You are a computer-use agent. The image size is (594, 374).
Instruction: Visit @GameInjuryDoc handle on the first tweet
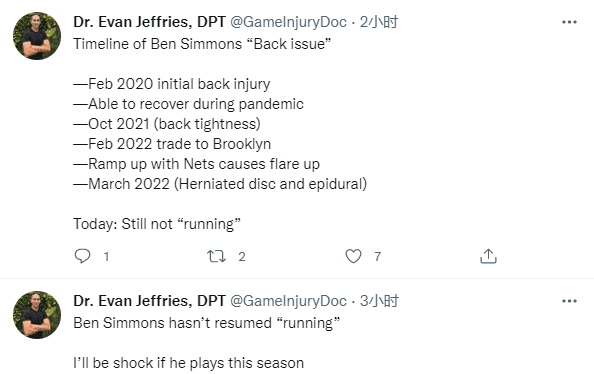tap(288, 22)
